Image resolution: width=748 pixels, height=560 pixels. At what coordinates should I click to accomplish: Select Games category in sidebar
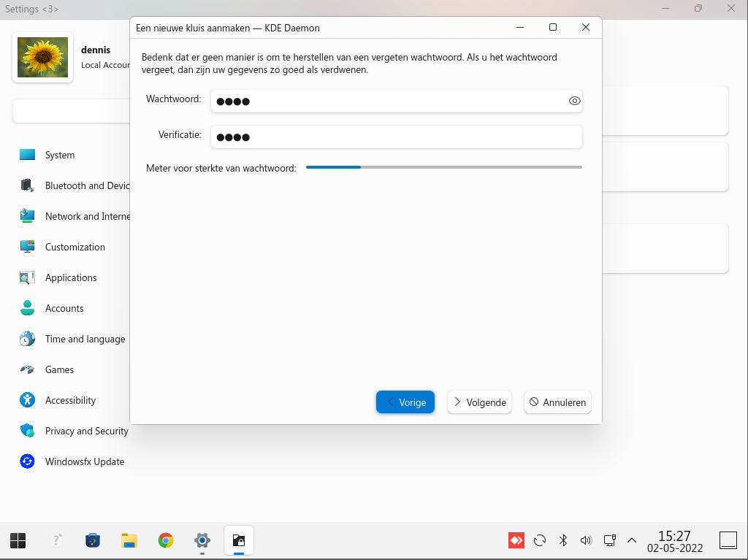59,369
